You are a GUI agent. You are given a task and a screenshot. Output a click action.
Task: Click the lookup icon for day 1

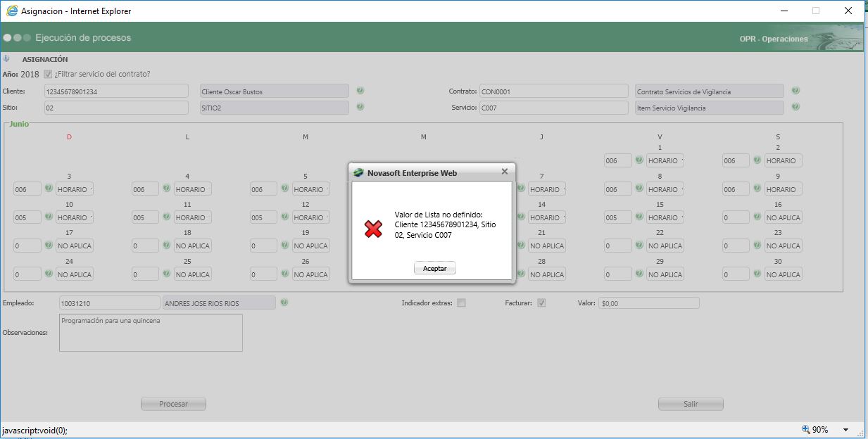coord(639,160)
